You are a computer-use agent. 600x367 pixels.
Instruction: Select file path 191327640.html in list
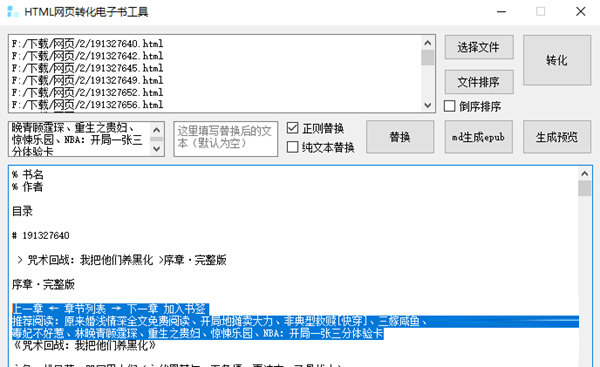point(87,44)
